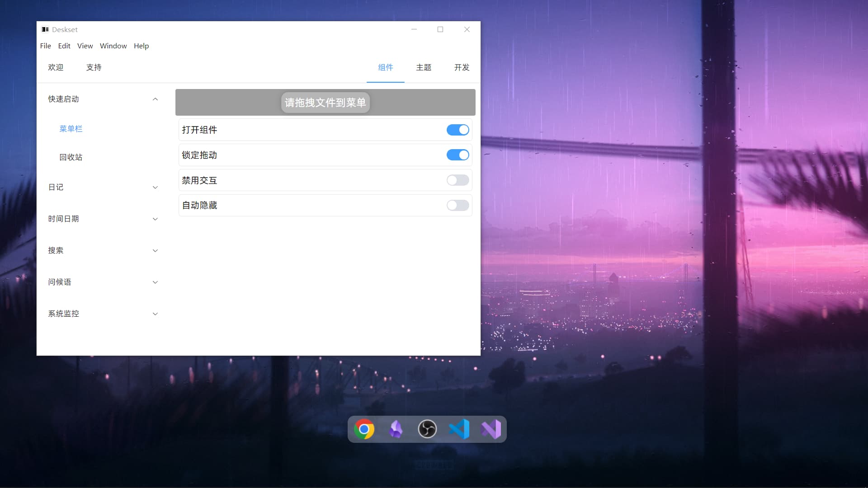Switch to the 欢迎 tab
The height and width of the screenshot is (488, 868).
56,67
